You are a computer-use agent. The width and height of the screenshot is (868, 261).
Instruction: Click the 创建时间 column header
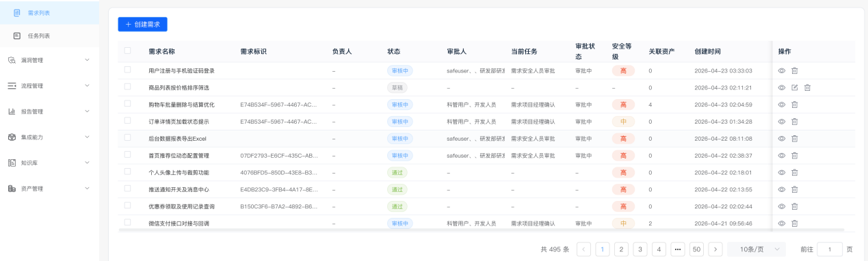(707, 51)
